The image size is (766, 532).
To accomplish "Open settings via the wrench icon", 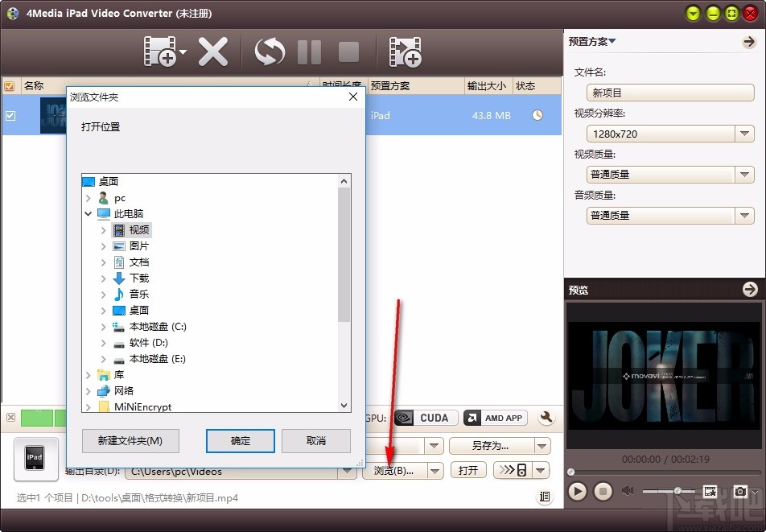I will click(546, 418).
